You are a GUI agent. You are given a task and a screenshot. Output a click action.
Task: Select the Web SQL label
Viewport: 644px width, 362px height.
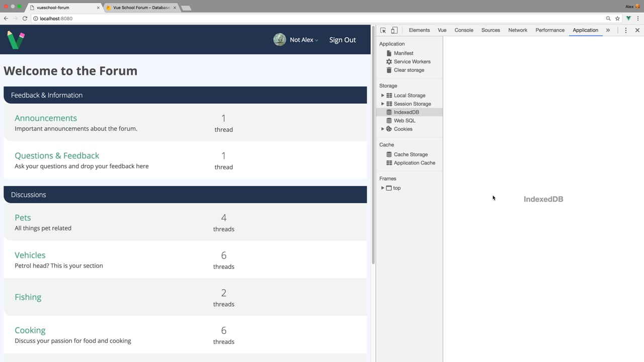tap(405, 121)
